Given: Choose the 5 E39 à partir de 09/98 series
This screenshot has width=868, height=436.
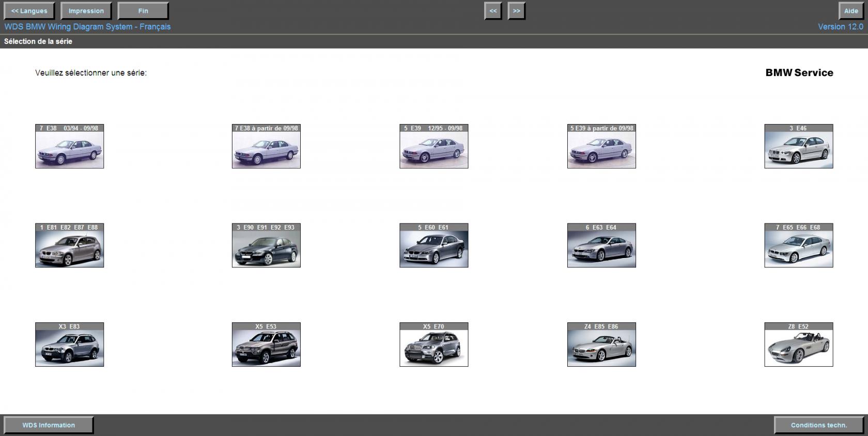Looking at the screenshot, I should click(601, 146).
